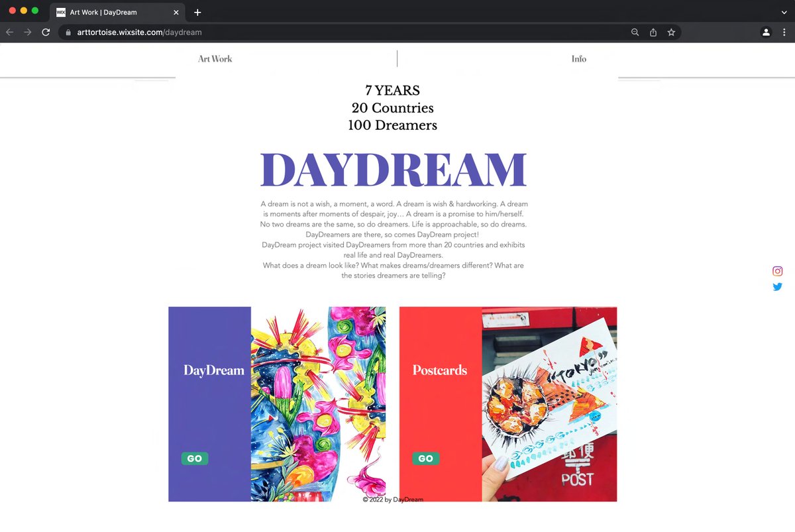Click the '7 YEARS' heading text
The width and height of the screenshot is (795, 532).
[x=392, y=91]
